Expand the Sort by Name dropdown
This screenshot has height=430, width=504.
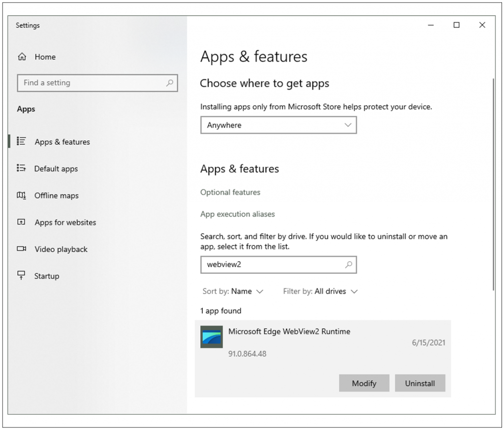[233, 292]
